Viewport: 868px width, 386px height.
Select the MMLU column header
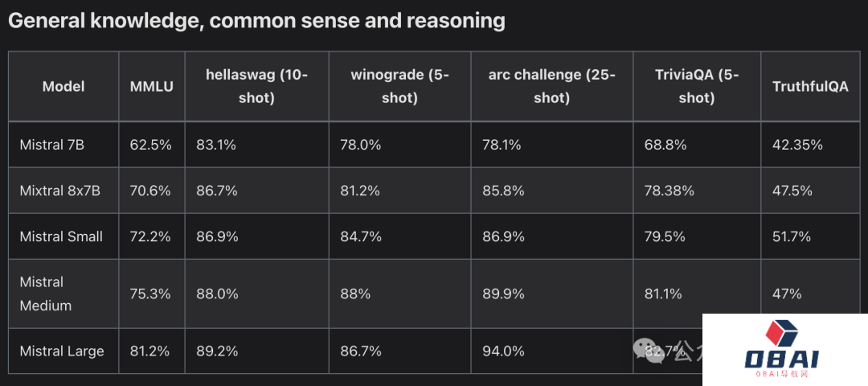[152, 86]
